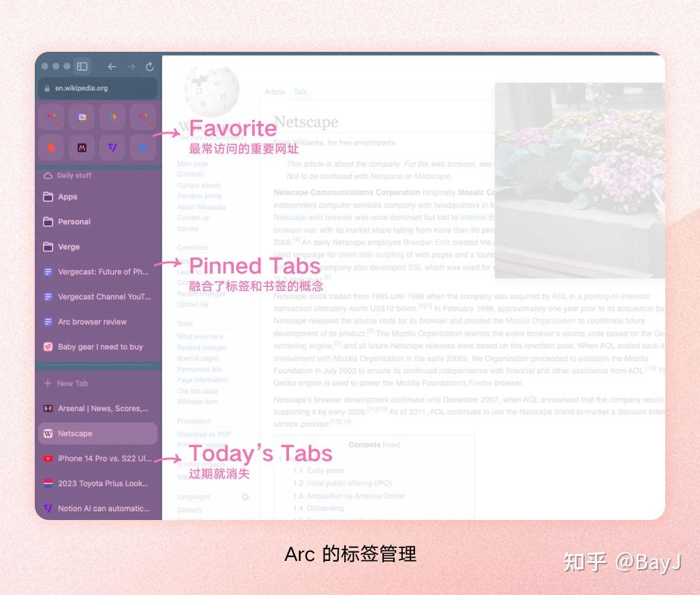Switch to the Talk tab on Wikipedia

(300, 92)
